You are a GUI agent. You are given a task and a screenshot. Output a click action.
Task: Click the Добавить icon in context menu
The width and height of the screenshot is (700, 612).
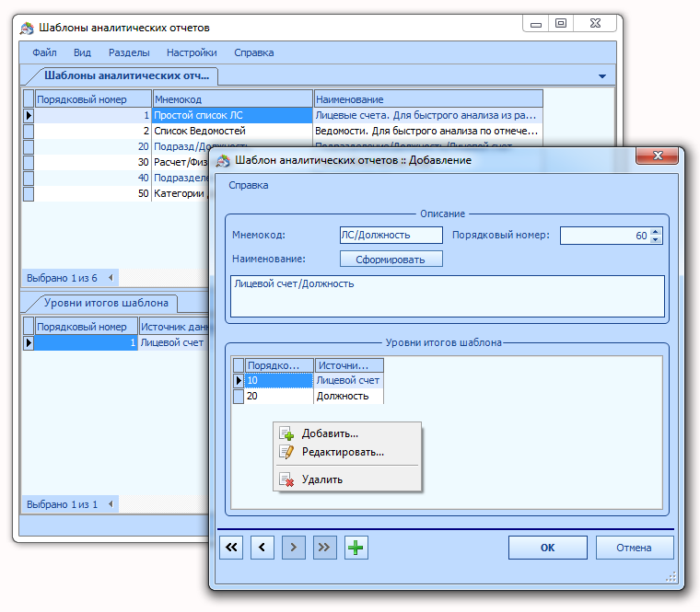(286, 433)
